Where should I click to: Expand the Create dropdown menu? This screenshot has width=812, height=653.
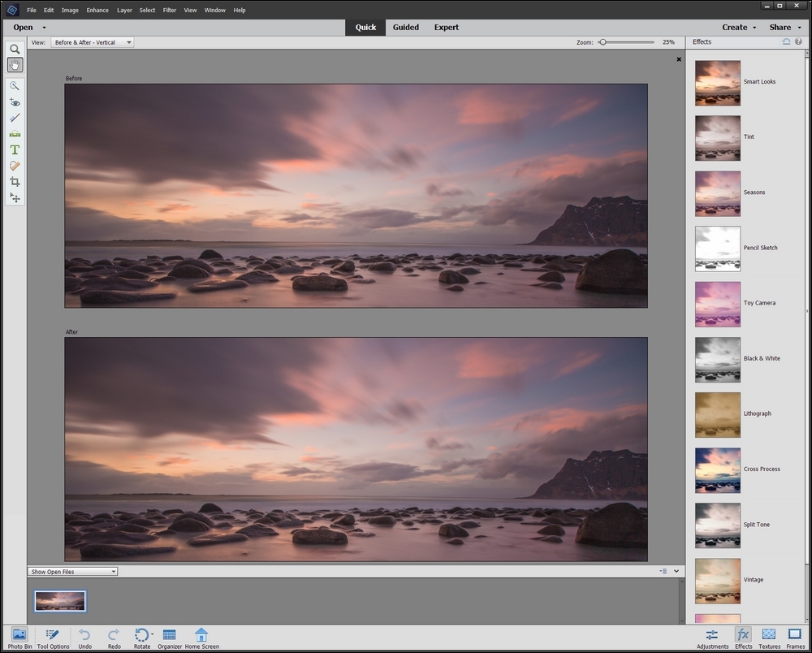click(x=754, y=28)
